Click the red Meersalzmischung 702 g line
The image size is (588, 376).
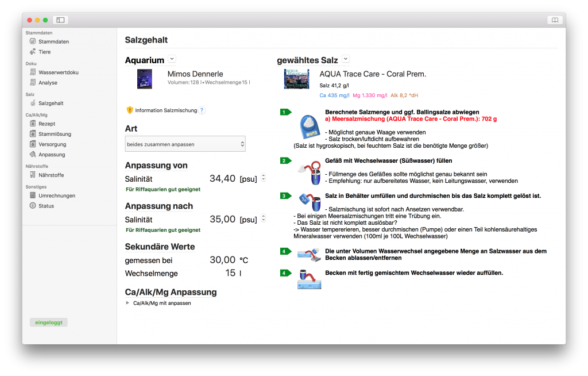click(411, 118)
